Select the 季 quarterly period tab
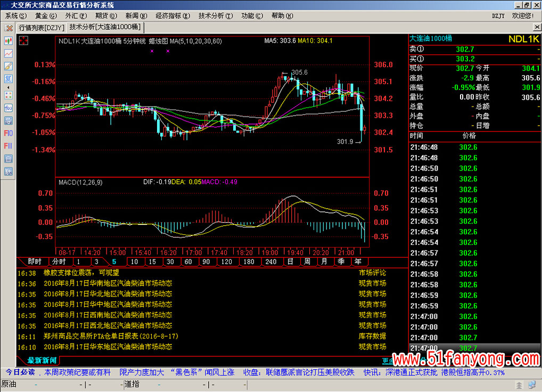The height and width of the screenshot is (392, 542). click(341, 262)
